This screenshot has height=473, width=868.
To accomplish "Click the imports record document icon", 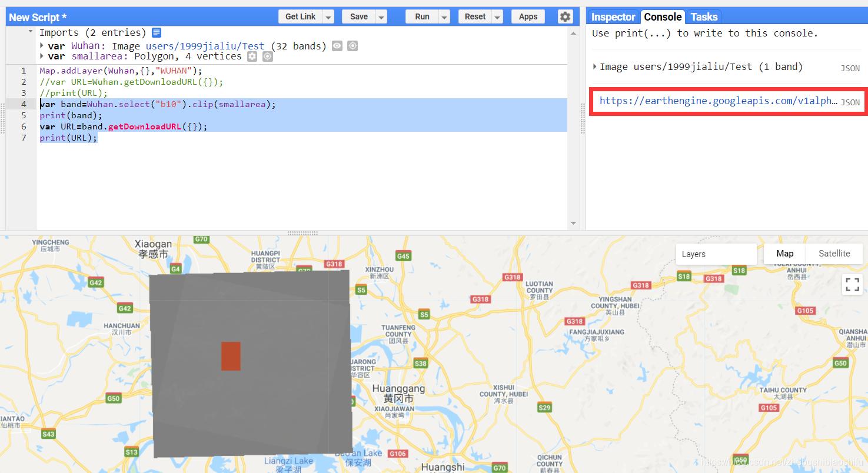I will pos(157,33).
